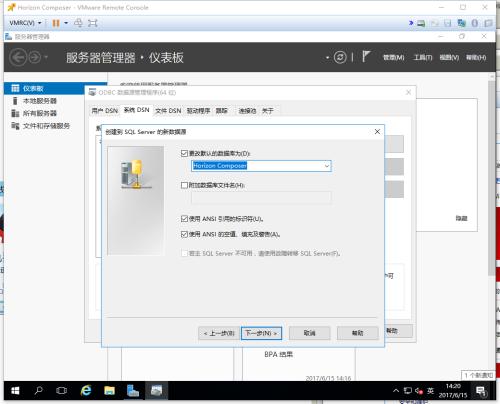Viewport: 500px width, 404px height.
Task: Expand the Horizon Composer database dropdown
Action: 327,166
